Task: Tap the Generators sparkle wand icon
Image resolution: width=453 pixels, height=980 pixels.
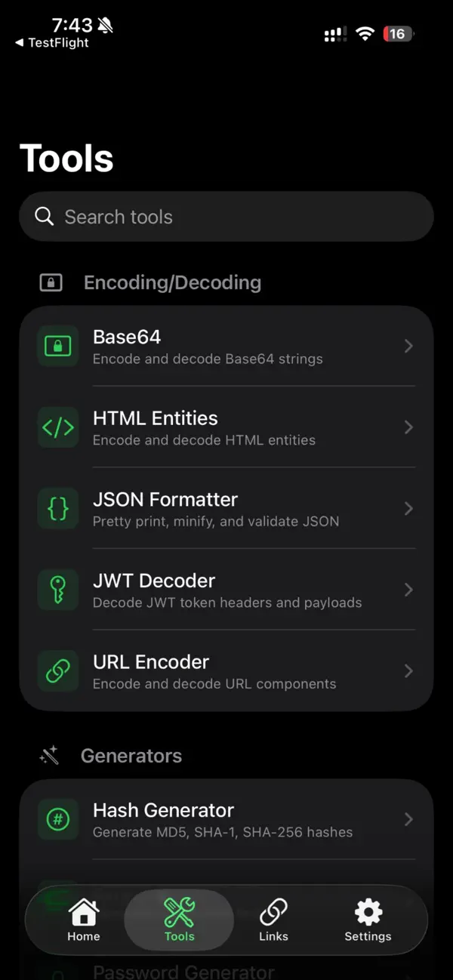Action: tap(48, 755)
